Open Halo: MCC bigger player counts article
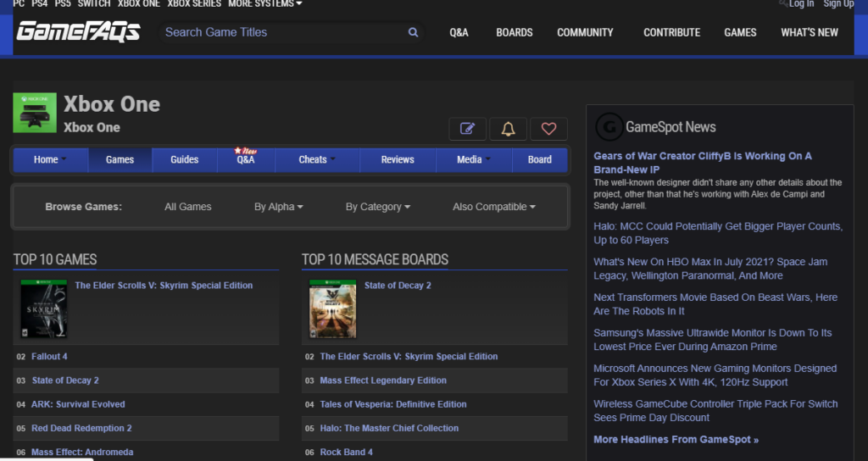The width and height of the screenshot is (868, 461). [x=718, y=233]
